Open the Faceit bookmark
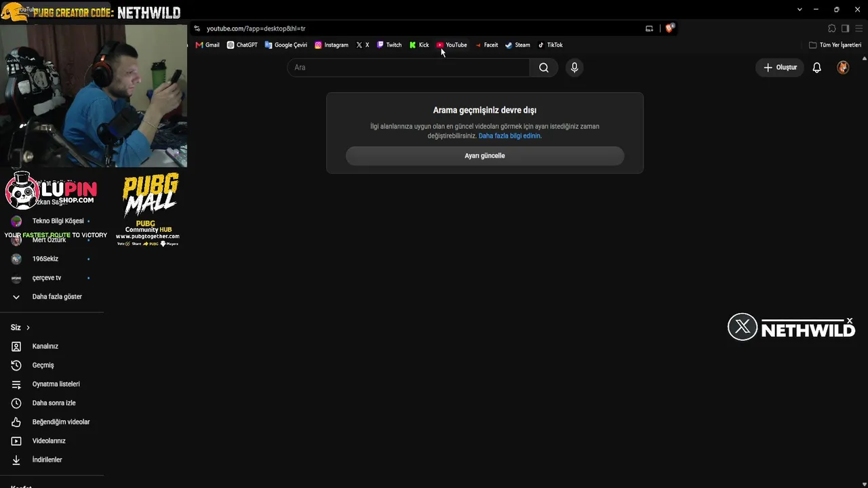The width and height of the screenshot is (868, 488). (x=486, y=45)
